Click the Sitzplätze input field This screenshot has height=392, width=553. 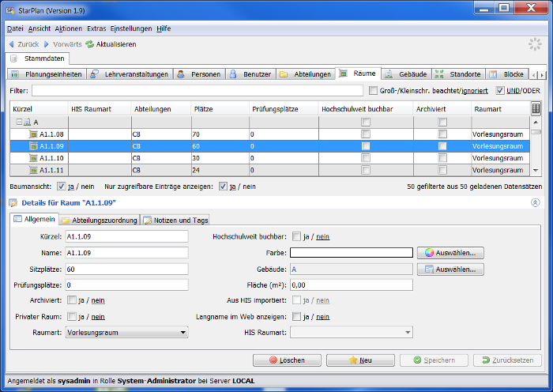point(126,269)
